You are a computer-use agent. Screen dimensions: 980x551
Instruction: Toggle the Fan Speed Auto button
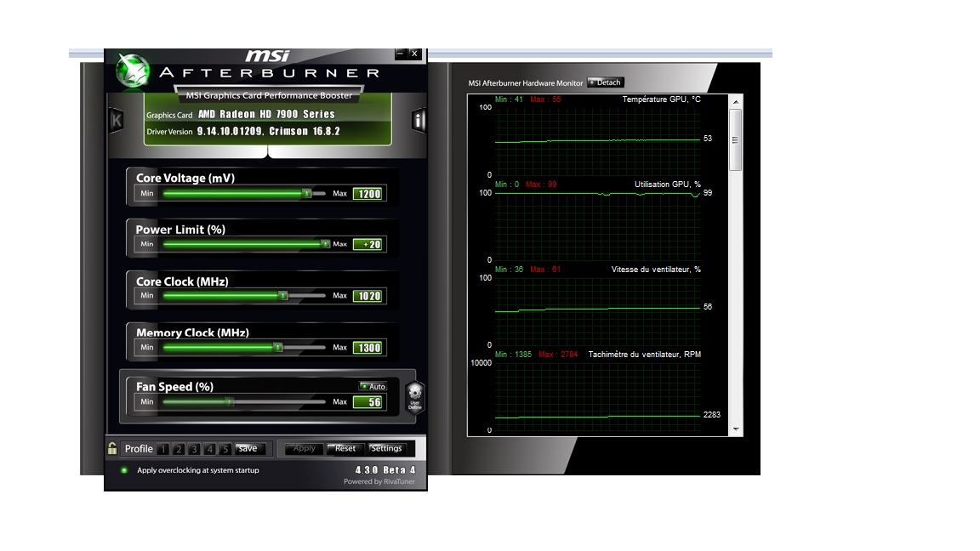coord(373,386)
